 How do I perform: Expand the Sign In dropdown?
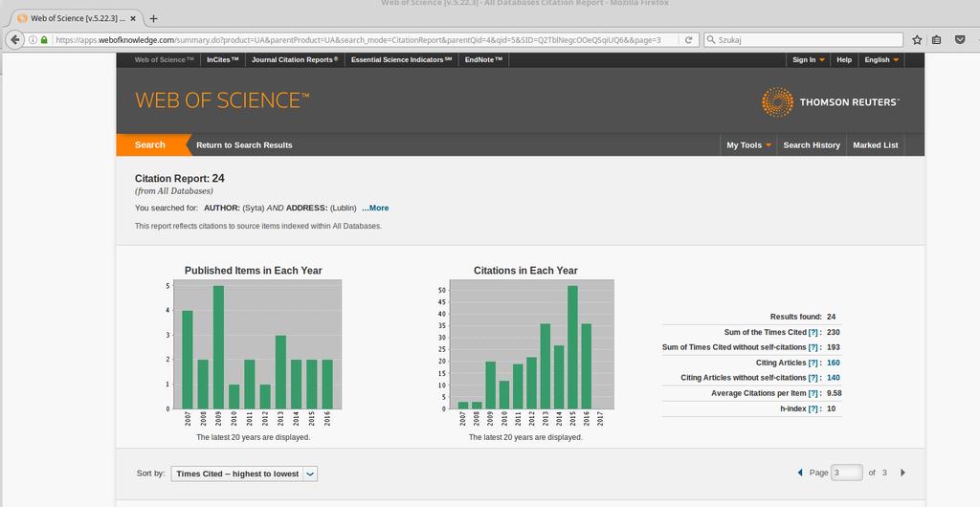pos(808,60)
